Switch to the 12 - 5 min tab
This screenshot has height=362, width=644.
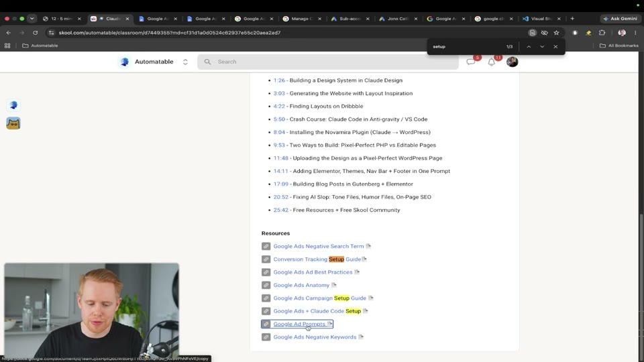click(x=62, y=19)
